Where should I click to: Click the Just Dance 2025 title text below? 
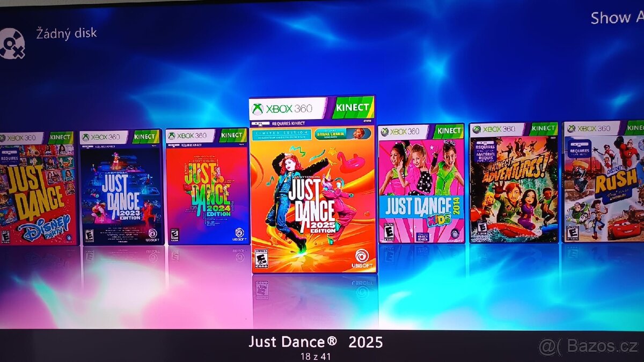[316, 342]
